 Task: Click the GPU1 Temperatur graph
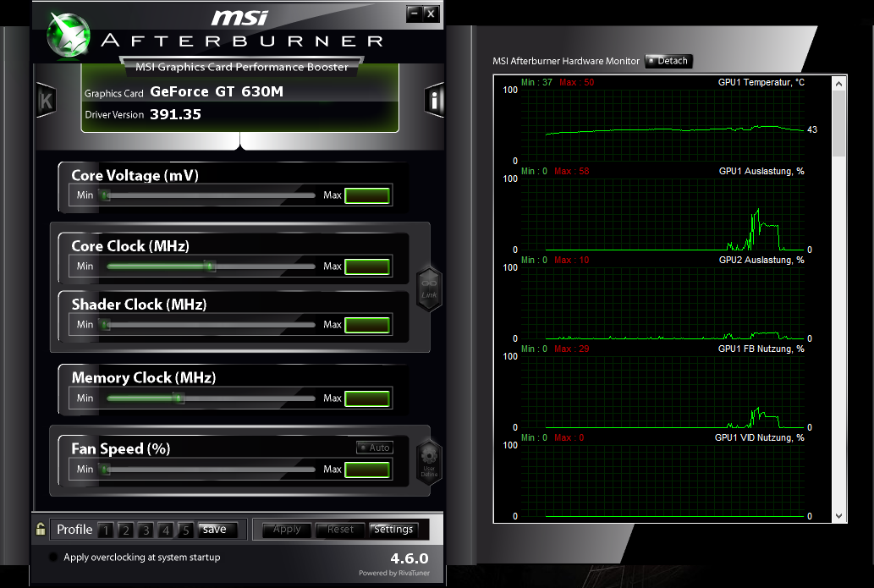tap(662, 125)
